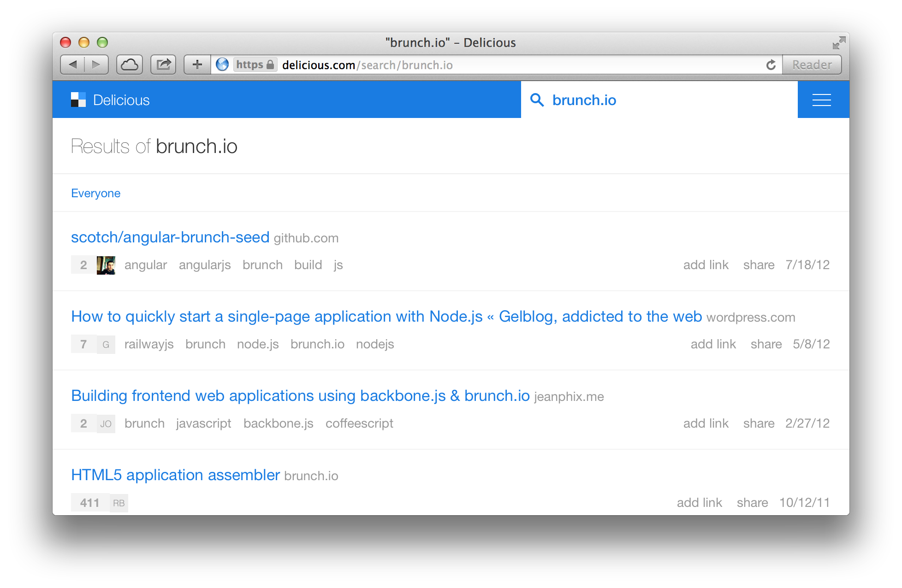Click the user avatar thumbnail on first result

click(106, 265)
